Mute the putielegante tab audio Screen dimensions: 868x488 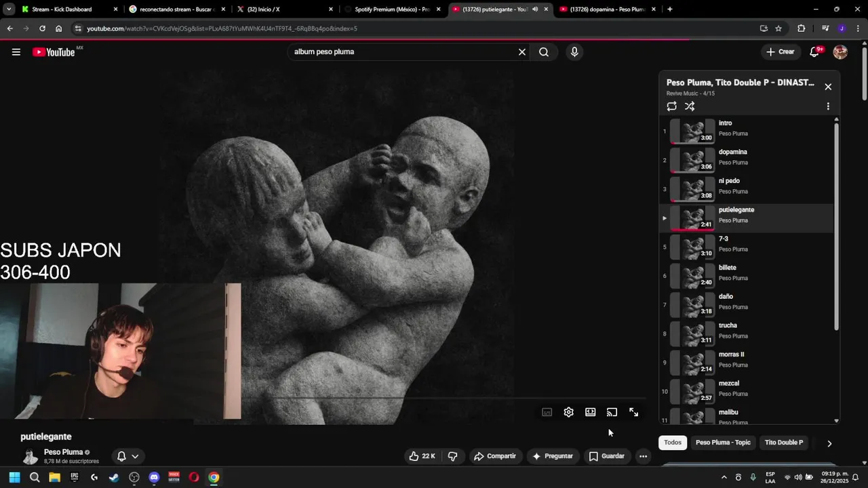(x=535, y=9)
